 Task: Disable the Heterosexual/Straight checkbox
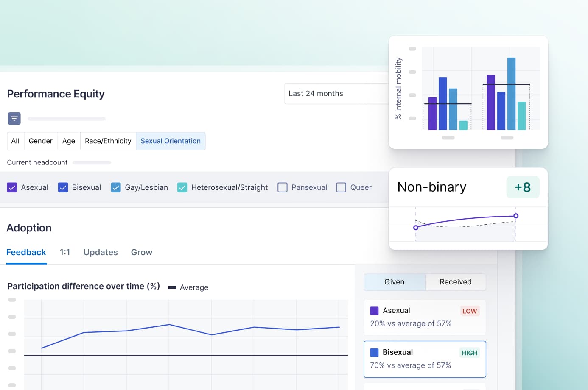click(182, 187)
